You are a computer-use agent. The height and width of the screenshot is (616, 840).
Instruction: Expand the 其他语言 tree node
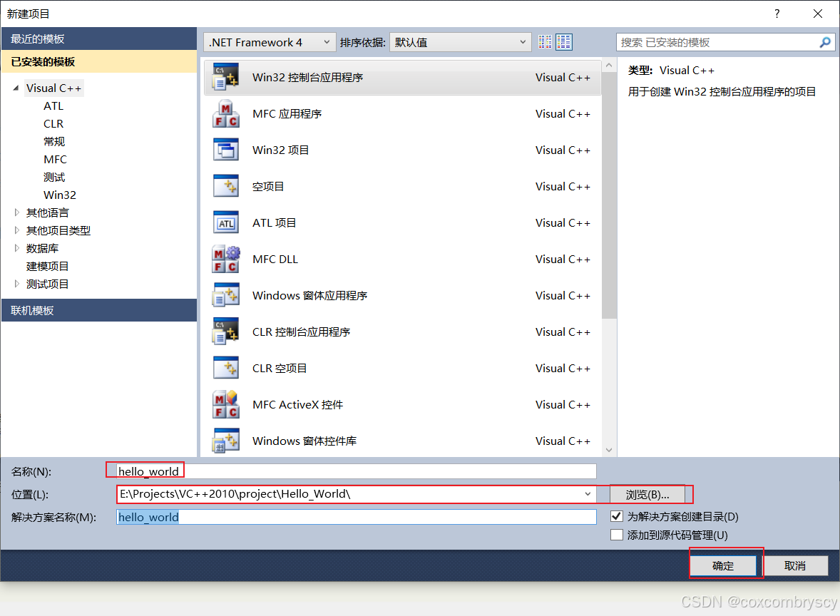[16, 212]
